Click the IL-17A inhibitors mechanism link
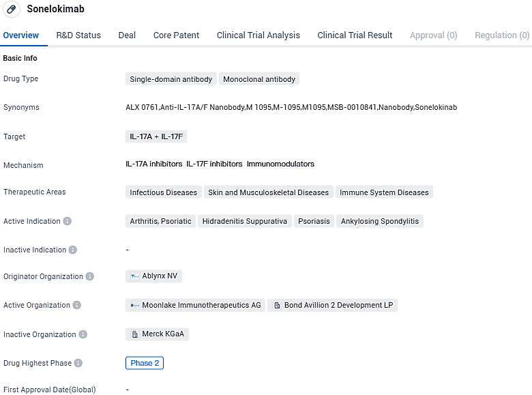The height and width of the screenshot is (395, 532). tap(154, 164)
